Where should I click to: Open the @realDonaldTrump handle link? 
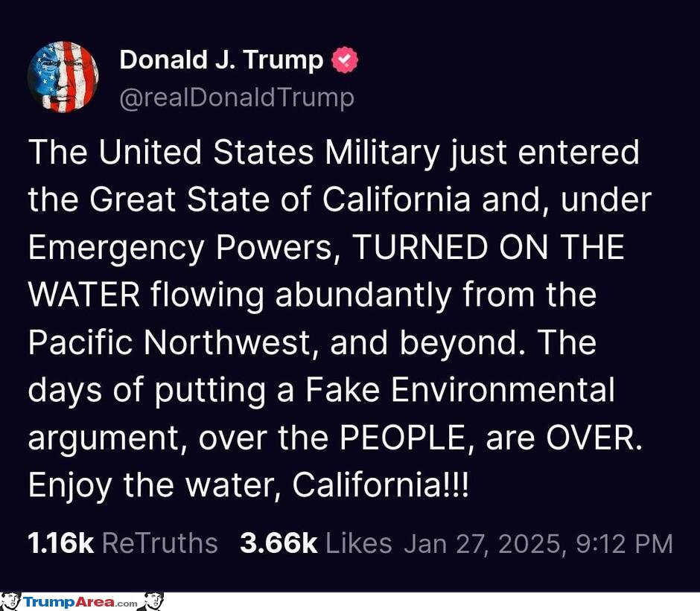click(x=237, y=97)
